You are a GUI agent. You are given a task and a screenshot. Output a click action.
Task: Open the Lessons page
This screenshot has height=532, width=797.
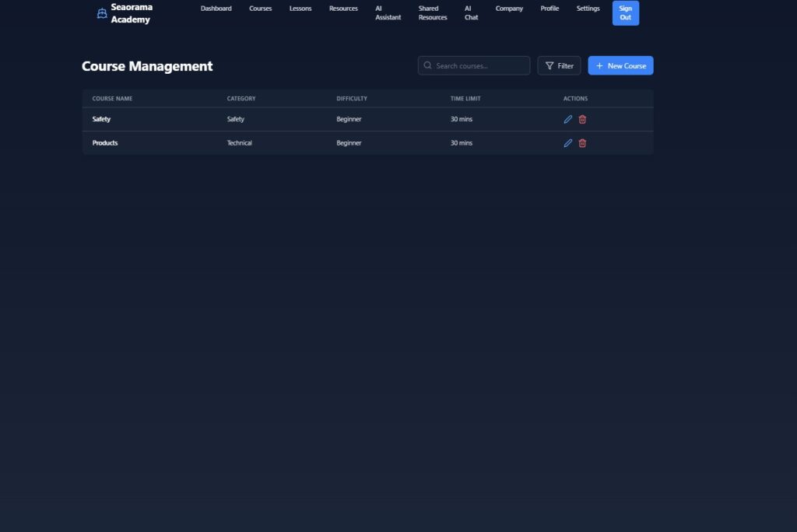click(300, 9)
